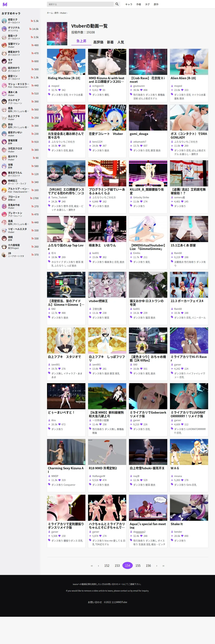The image size is (215, 644).
Task: Open the Shake It video title
Action: click(177, 524)
